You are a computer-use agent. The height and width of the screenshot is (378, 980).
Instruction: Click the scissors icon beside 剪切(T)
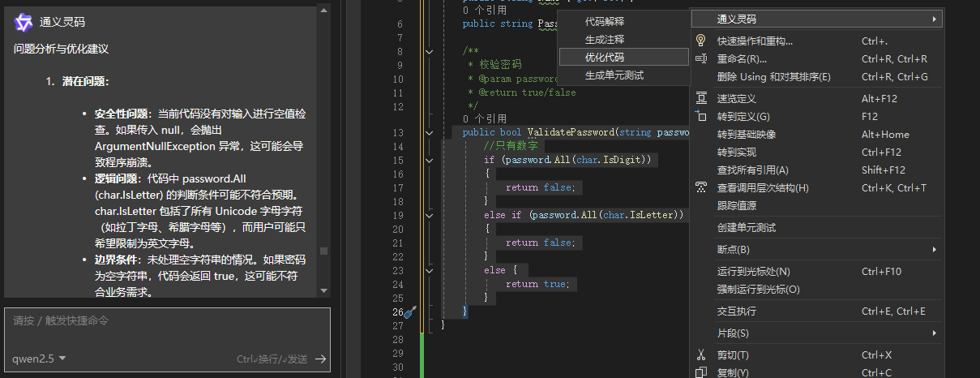(701, 354)
